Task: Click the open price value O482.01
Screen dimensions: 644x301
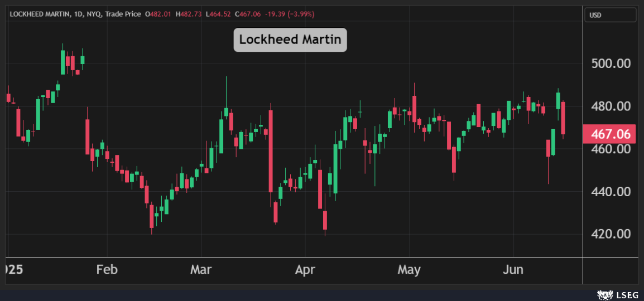Action: 159,14
